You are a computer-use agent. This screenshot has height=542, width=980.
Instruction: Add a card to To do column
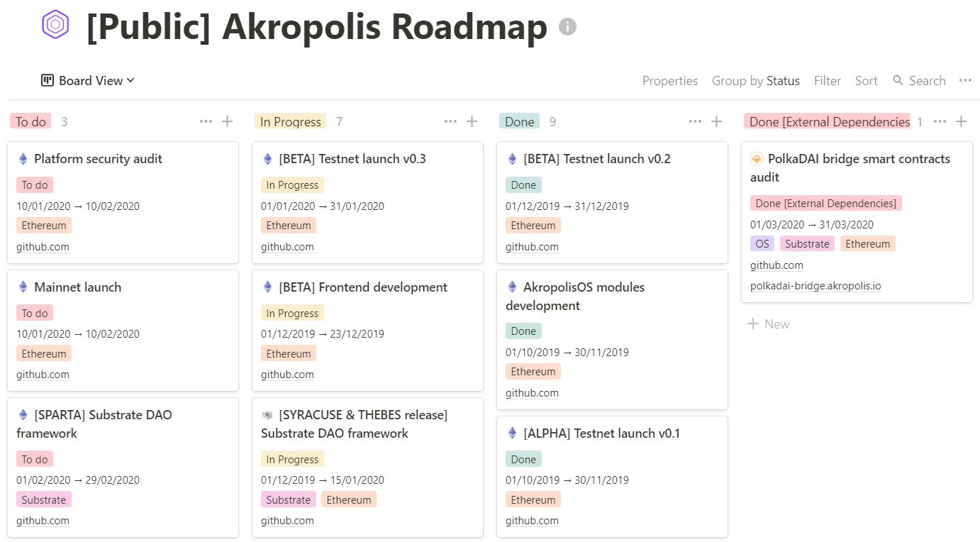point(228,121)
